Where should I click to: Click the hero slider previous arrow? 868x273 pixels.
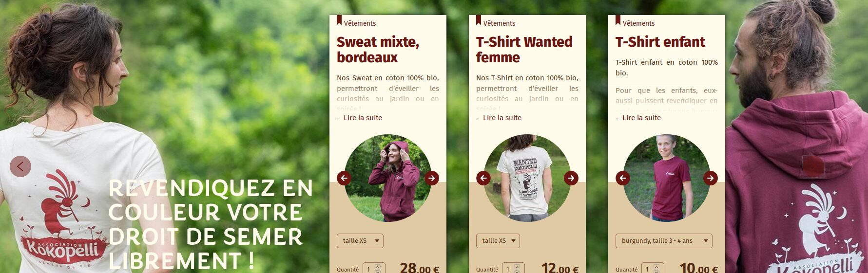tap(20, 166)
